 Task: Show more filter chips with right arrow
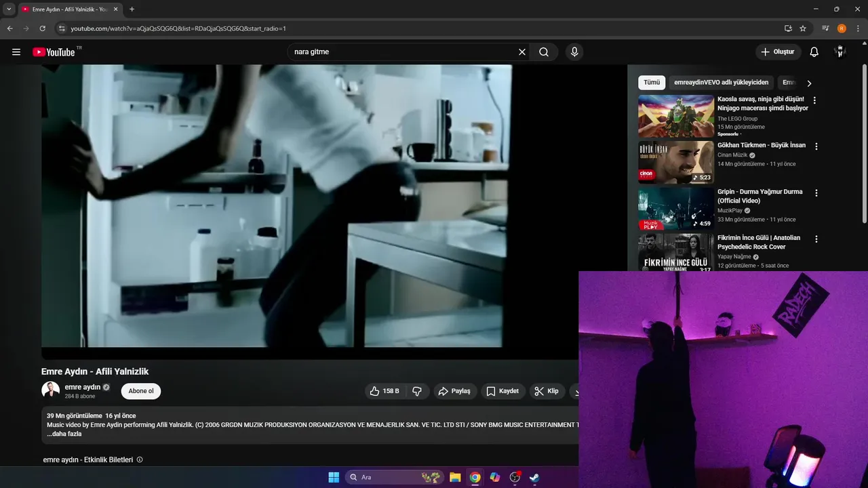point(809,83)
